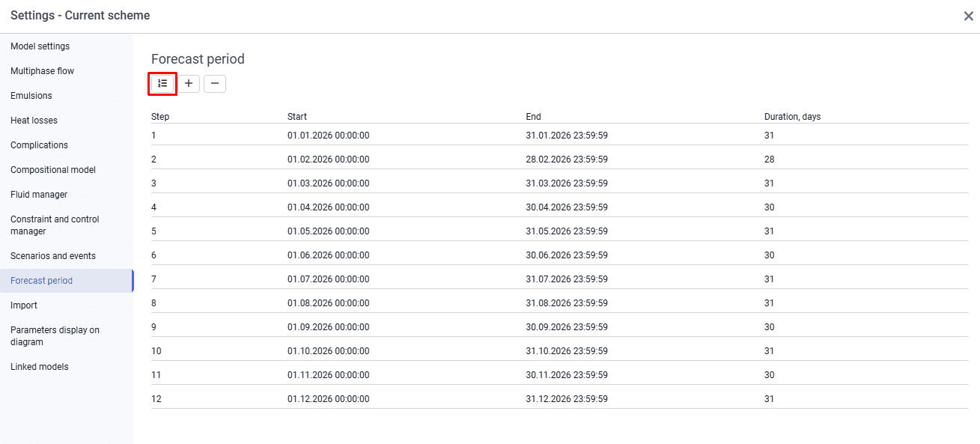Screen dimensions: 980x444
Task: Click the Start column header
Action: click(297, 117)
